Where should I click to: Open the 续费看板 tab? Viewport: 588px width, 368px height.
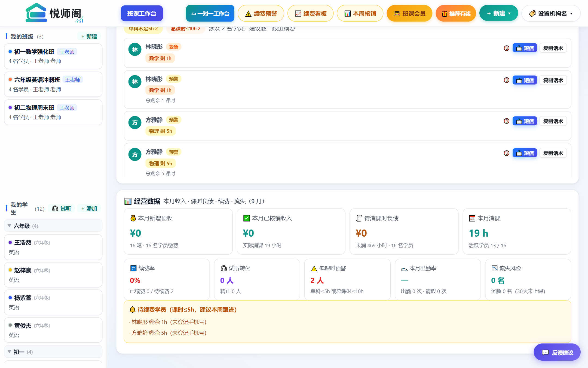pyautogui.click(x=311, y=13)
